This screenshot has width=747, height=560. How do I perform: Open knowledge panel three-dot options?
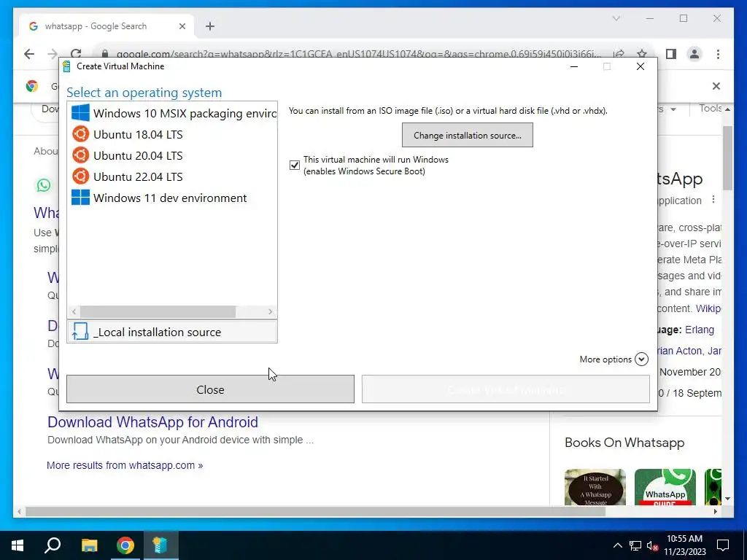click(x=713, y=200)
